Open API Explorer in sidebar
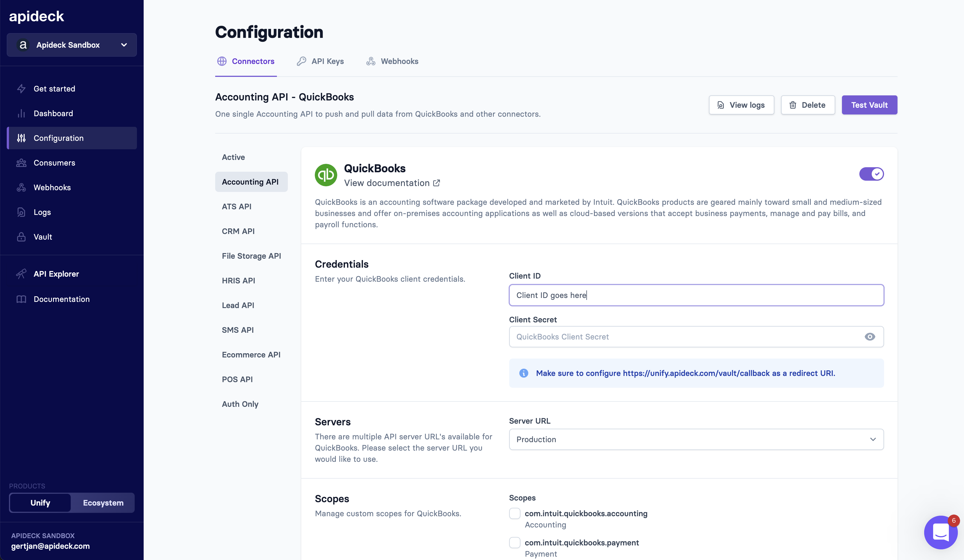 pyautogui.click(x=72, y=274)
